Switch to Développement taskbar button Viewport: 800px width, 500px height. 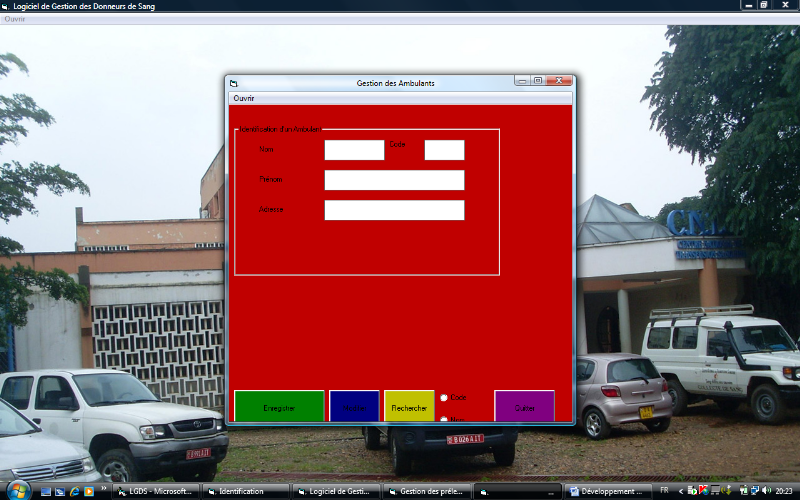pyautogui.click(x=609, y=491)
